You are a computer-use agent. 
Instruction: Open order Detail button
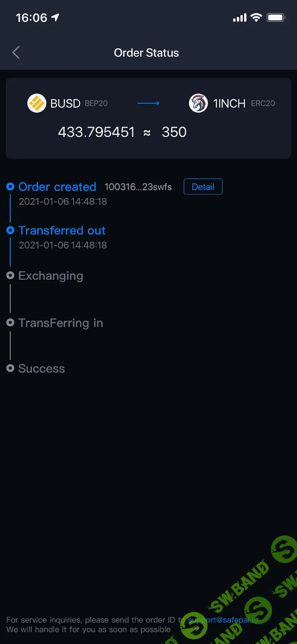pyautogui.click(x=203, y=187)
